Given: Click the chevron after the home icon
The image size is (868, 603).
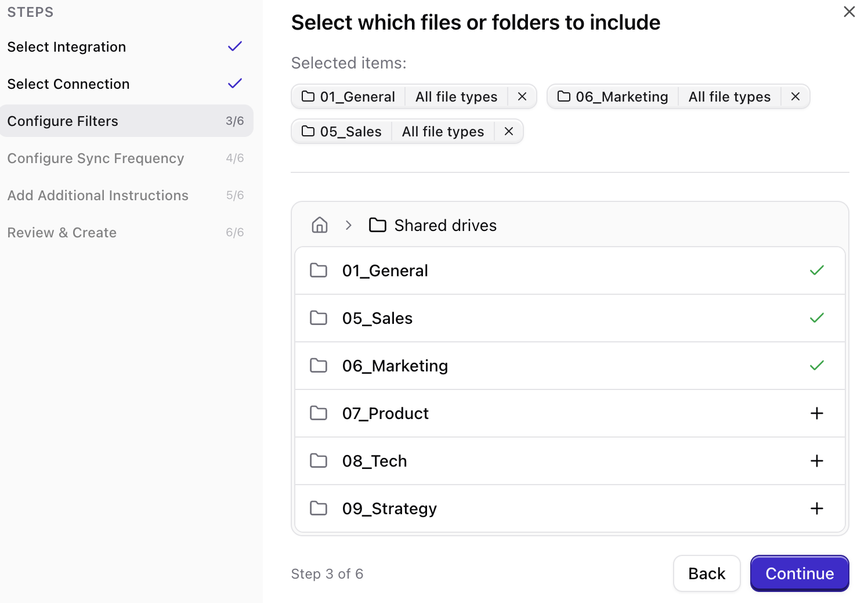Looking at the screenshot, I should tap(348, 225).
